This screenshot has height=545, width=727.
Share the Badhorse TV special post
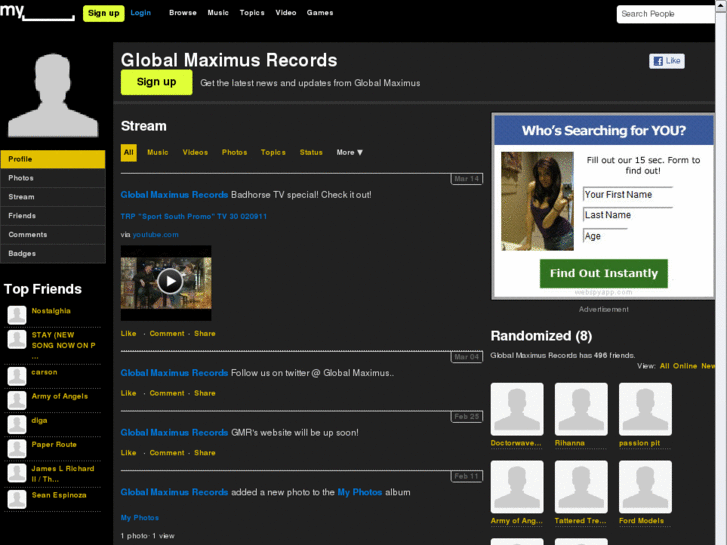205,333
